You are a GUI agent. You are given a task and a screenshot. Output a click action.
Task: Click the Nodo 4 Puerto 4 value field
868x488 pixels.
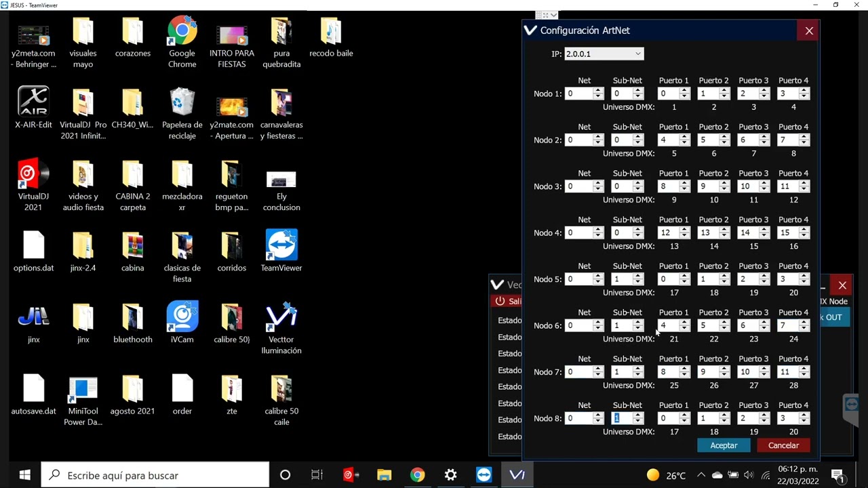(x=787, y=232)
